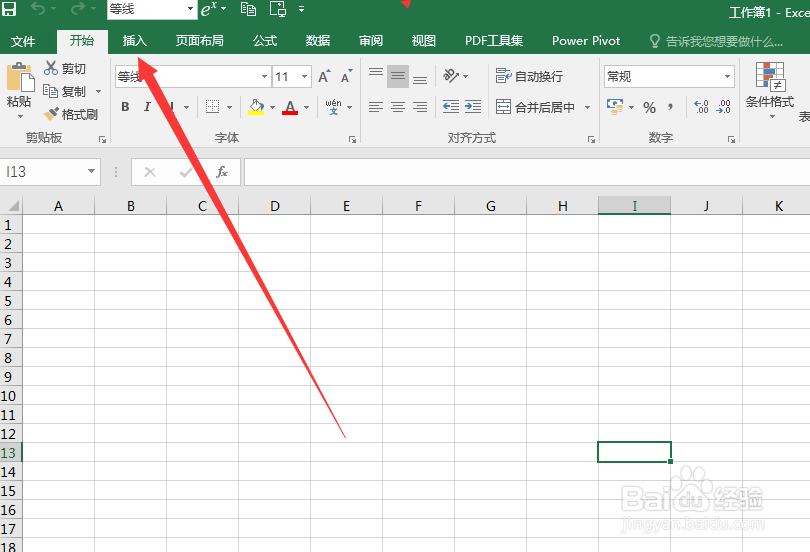Screen dimensions: 810x552
Task: Open the 剪贴板 clipboard dialog launcher
Action: [x=102, y=139]
